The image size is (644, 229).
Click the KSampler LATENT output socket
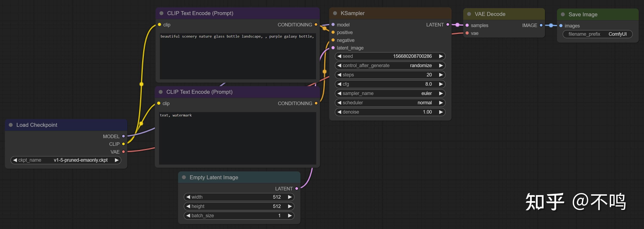tap(447, 25)
